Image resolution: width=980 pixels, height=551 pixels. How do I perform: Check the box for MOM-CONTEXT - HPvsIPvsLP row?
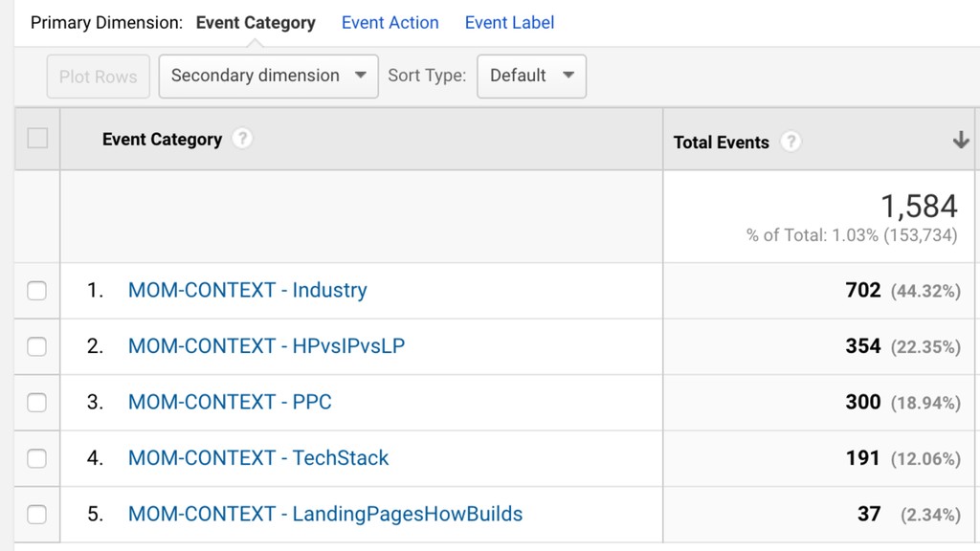point(37,346)
